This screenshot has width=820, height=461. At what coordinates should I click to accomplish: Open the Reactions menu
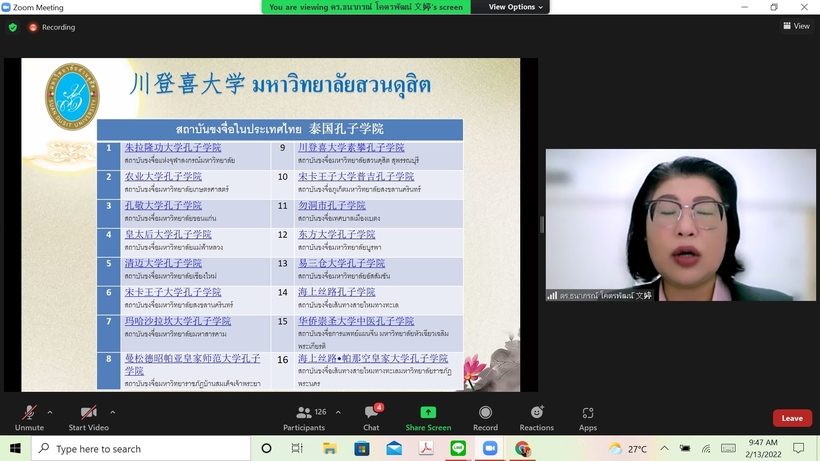tap(536, 417)
